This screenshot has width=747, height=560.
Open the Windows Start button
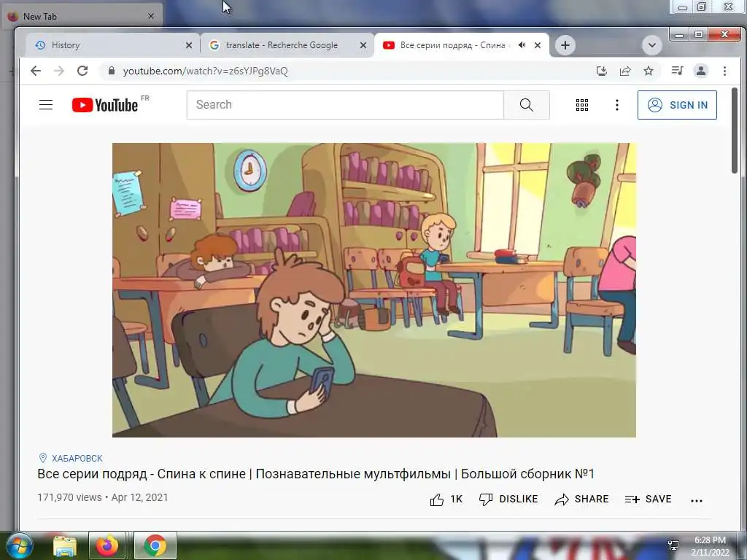pos(20,545)
